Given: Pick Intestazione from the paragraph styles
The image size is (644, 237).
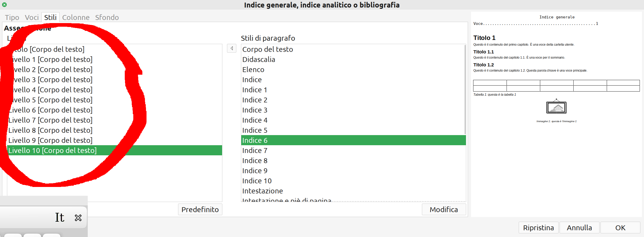Looking at the screenshot, I should (353, 191).
